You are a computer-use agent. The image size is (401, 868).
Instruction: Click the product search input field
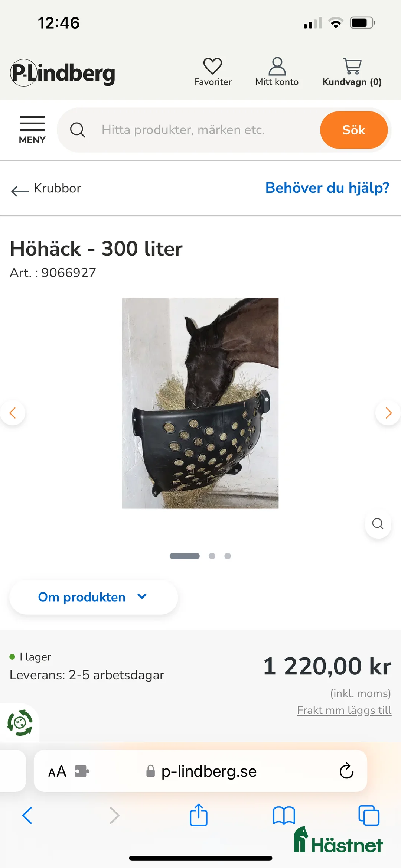[206, 130]
